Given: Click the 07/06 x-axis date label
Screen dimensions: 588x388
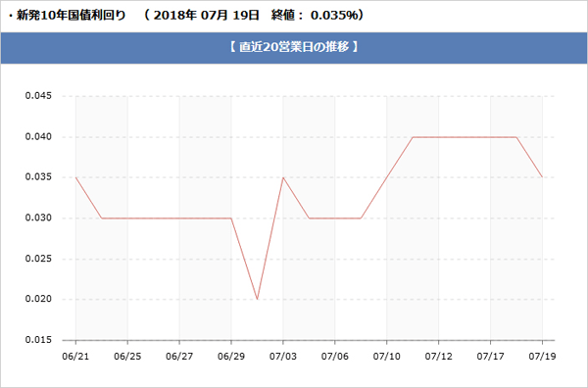Looking at the screenshot, I should (334, 356).
